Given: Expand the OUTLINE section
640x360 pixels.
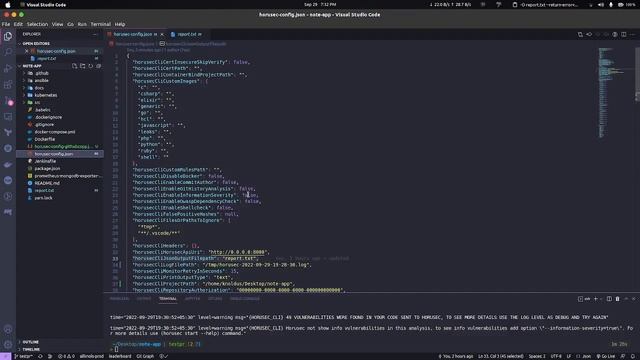Looking at the screenshot, I should [31, 342].
